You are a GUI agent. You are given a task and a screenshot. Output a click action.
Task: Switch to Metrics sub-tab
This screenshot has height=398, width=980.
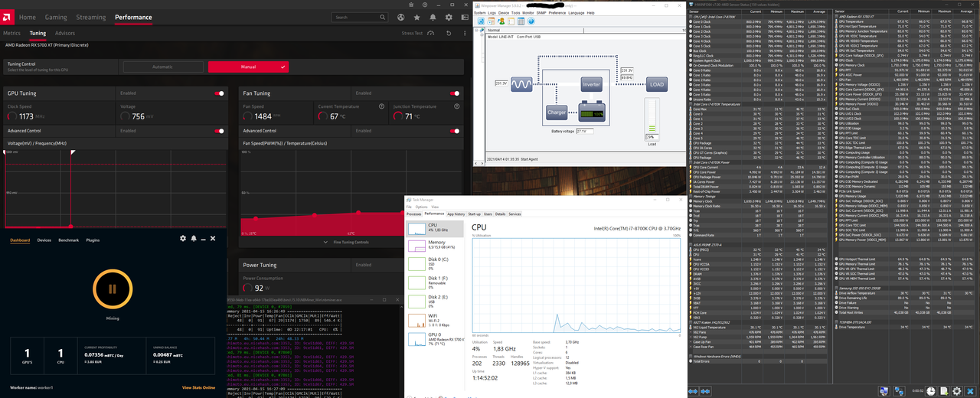11,34
